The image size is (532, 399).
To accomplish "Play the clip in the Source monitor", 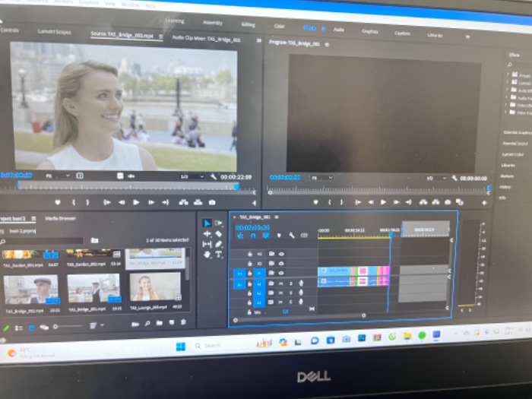I will click(136, 202).
